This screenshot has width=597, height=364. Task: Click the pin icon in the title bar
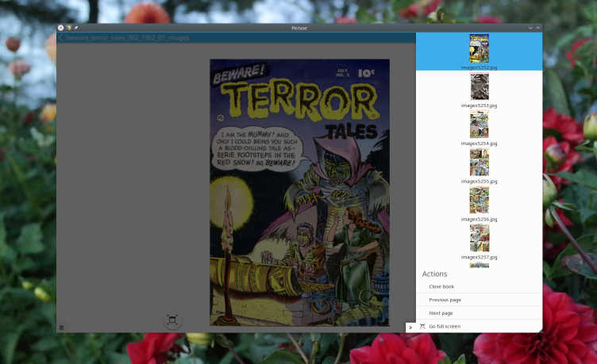[x=76, y=28]
